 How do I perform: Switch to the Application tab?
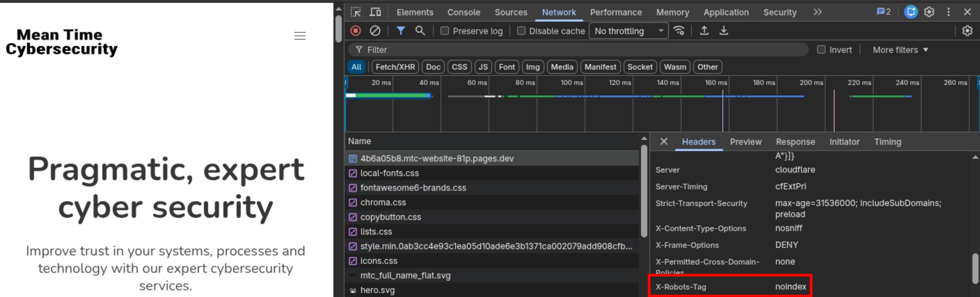(x=726, y=12)
